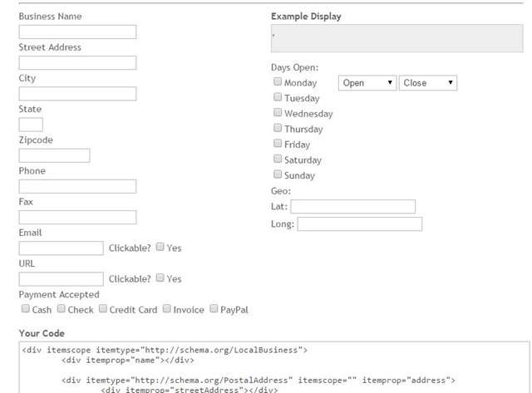
Task: Check the Invoice payment checkbox
Action: coord(166,308)
